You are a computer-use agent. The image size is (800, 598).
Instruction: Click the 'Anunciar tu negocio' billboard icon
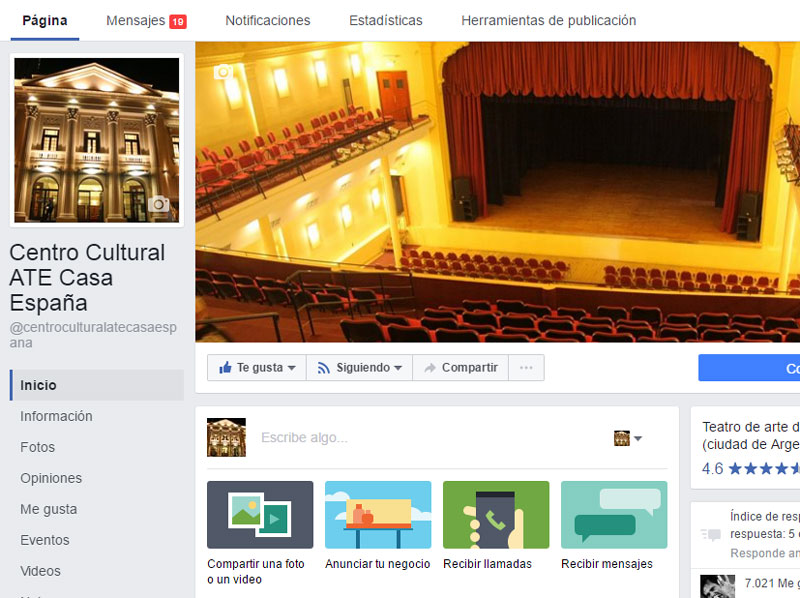(378, 515)
